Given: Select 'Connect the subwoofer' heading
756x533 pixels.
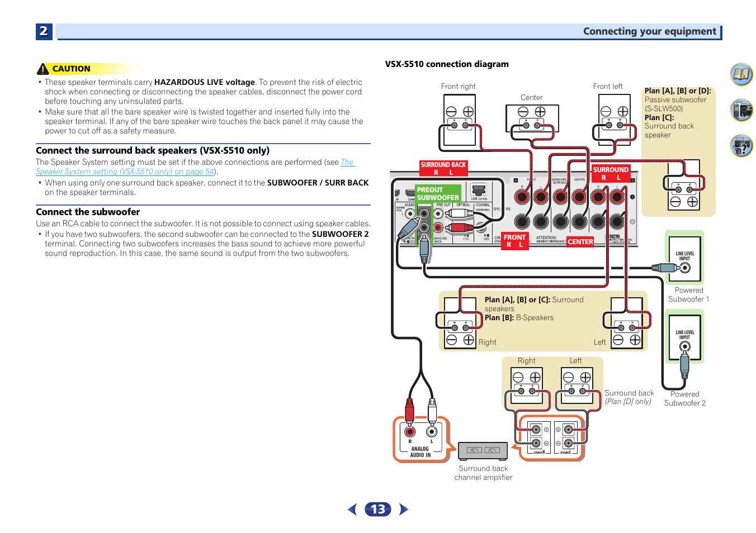Looking at the screenshot, I should (x=88, y=212).
